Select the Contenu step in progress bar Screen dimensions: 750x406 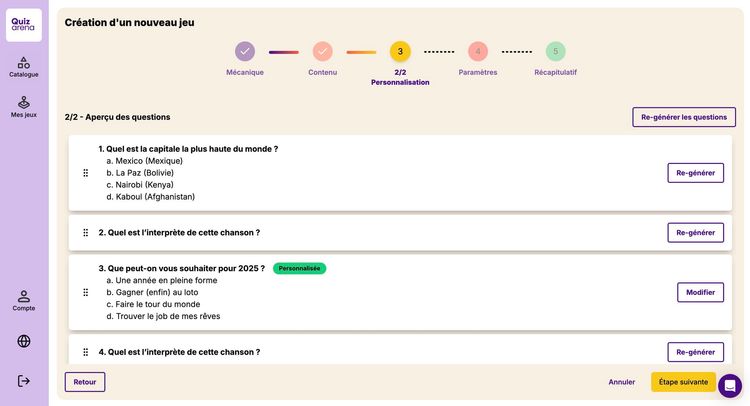[x=322, y=51]
